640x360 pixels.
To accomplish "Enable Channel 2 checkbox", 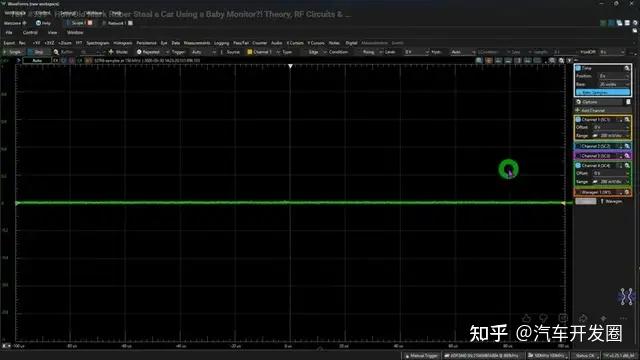I will (x=578, y=146).
